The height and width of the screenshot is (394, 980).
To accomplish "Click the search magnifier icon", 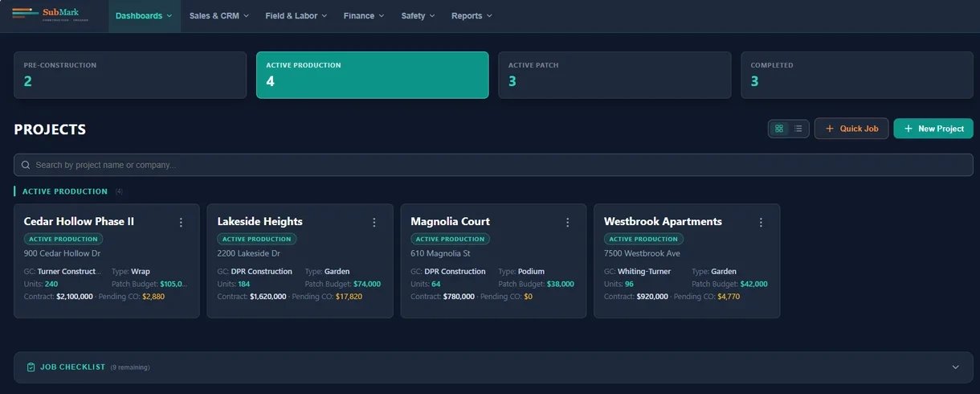I will click(26, 165).
